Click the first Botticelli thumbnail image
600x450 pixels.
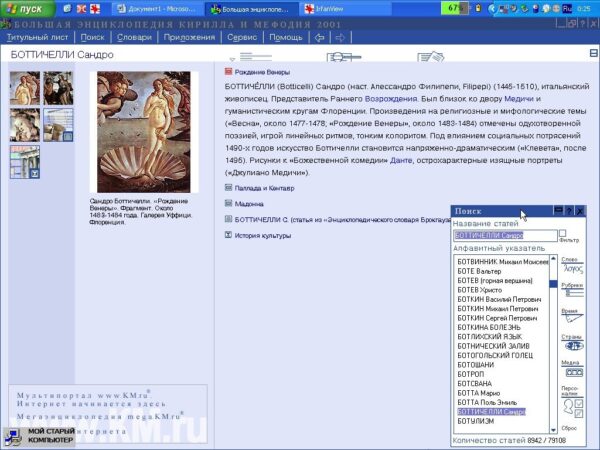[x=24, y=88]
